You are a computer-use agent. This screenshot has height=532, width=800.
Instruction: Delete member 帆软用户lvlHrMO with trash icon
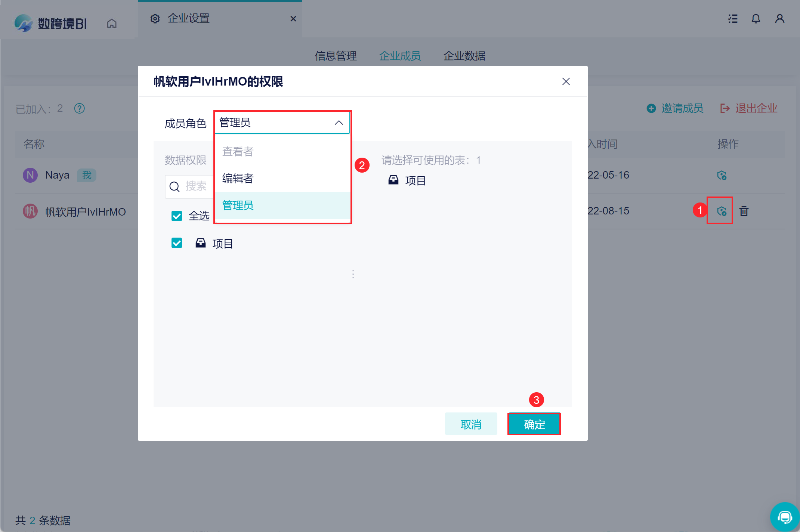pos(744,211)
